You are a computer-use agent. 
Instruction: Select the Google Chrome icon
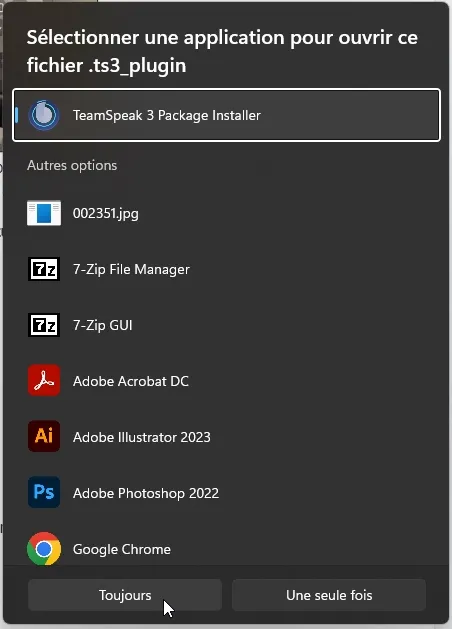coord(44,548)
